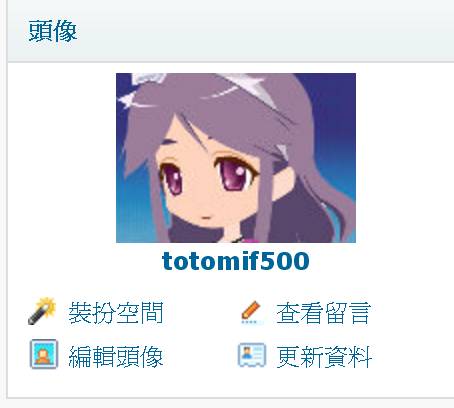Edit avatar using the framed portrait icon
The image size is (454, 408).
pos(44,354)
